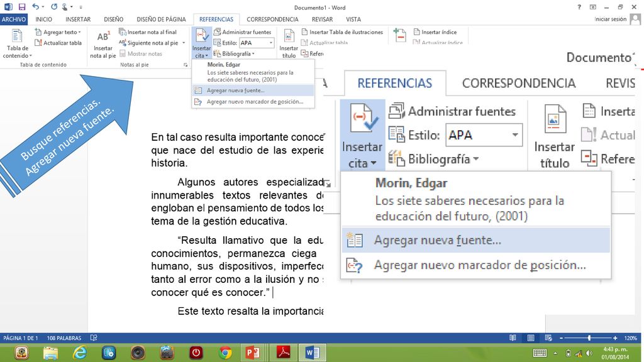The width and height of the screenshot is (644, 362).
Task: Click the zoom slider handle in status bar
Action: click(x=589, y=338)
